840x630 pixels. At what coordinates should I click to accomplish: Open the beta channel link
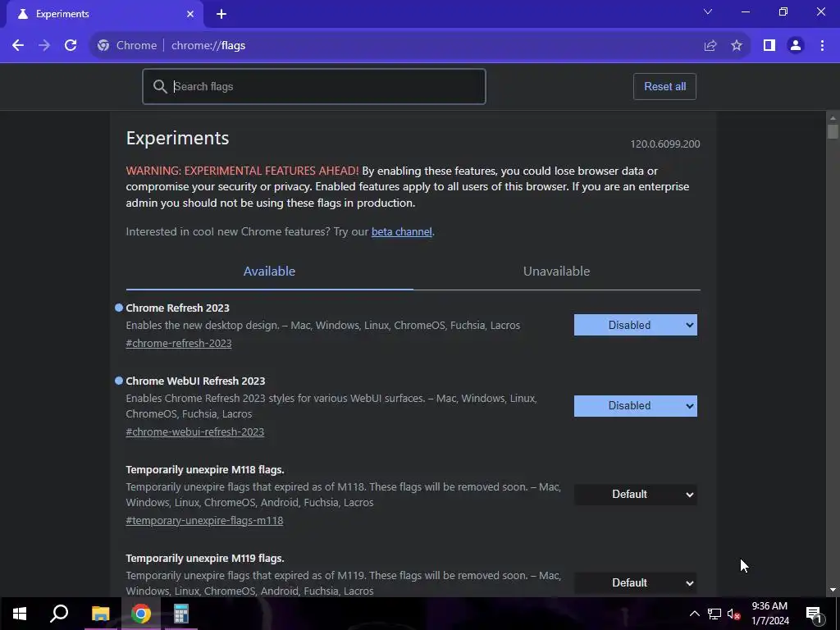click(402, 232)
